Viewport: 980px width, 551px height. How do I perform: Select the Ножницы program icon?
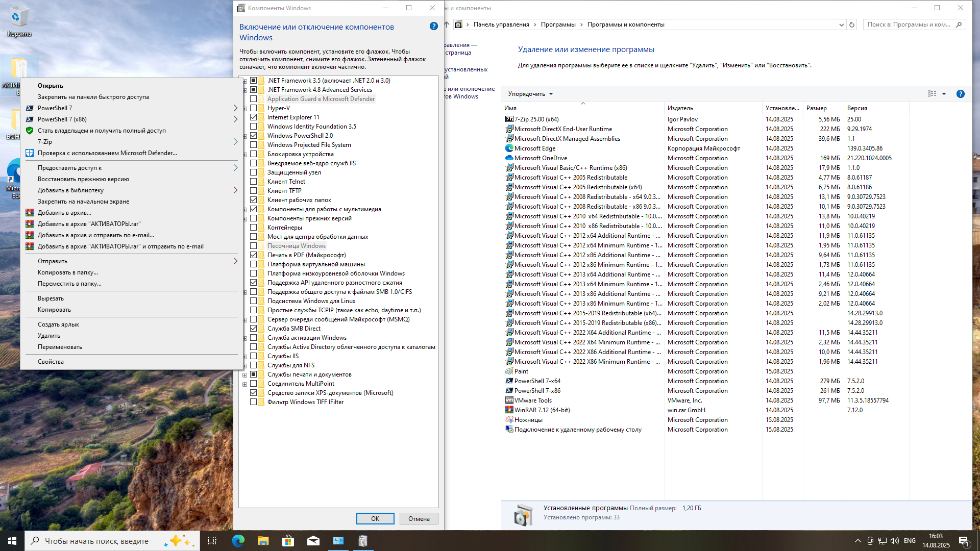[509, 420]
